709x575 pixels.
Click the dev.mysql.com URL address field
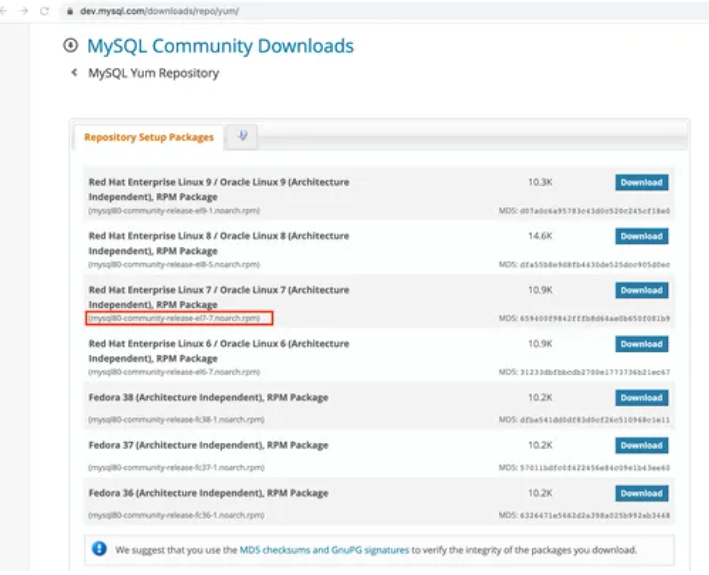159,11
